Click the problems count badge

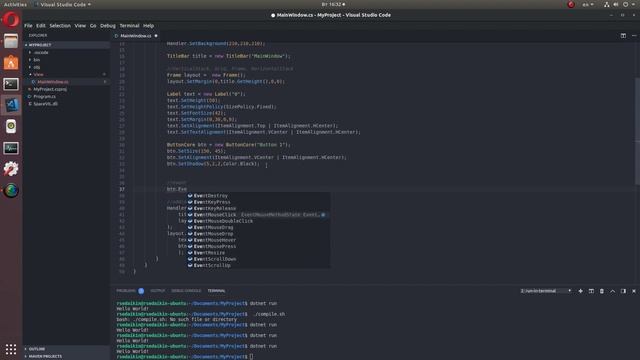141,291
